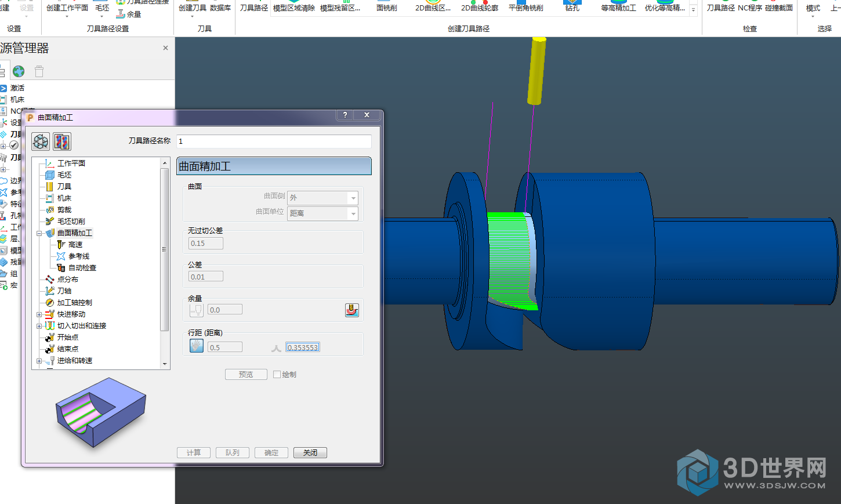The image size is (841, 504).
Task: Click the 队列 queue button
Action: pos(233,453)
